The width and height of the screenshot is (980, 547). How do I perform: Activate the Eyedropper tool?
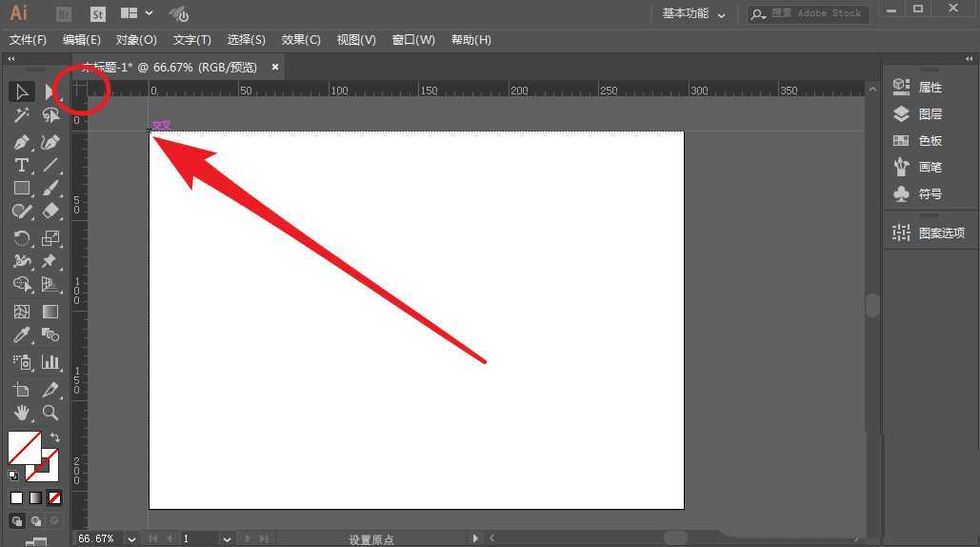21,335
